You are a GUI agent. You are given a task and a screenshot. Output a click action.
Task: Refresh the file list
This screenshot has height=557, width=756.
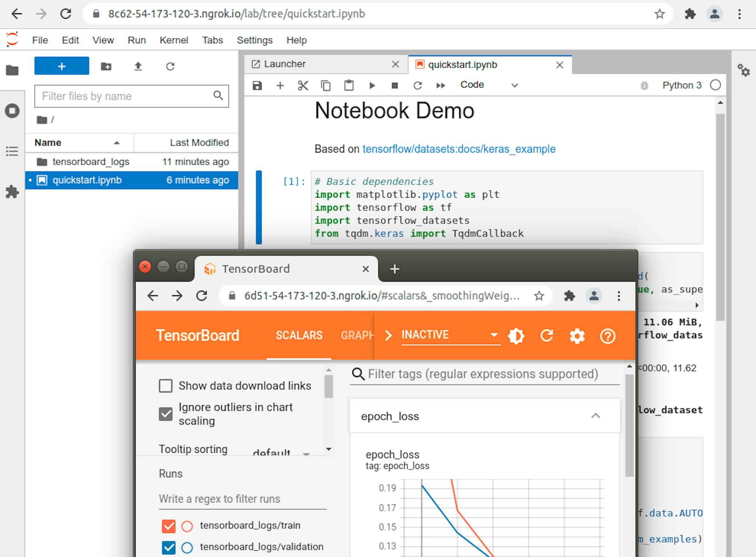pos(170,66)
